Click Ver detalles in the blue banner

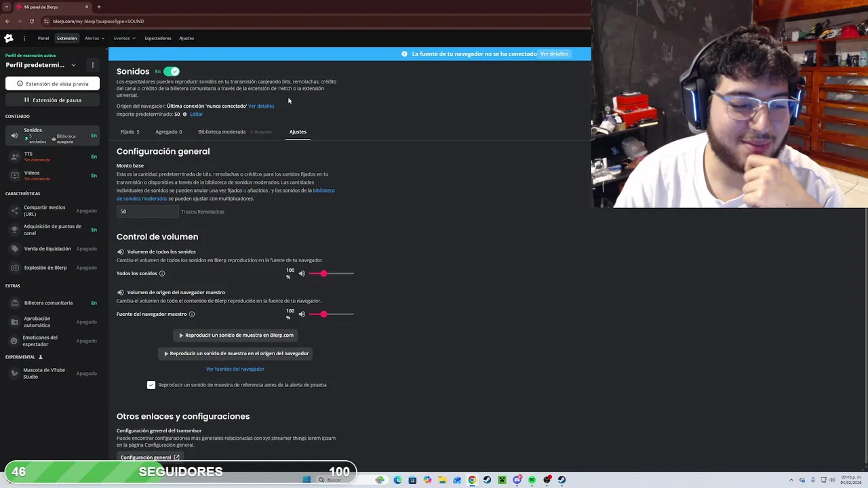tap(554, 54)
